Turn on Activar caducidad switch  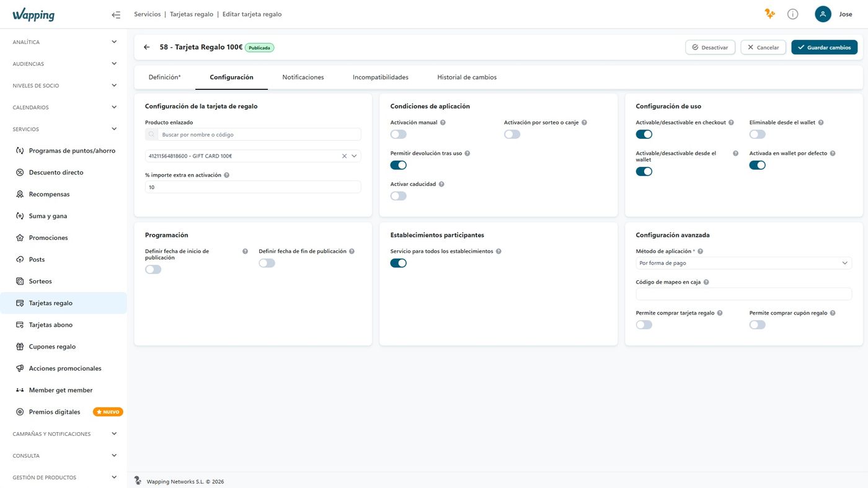coord(399,196)
